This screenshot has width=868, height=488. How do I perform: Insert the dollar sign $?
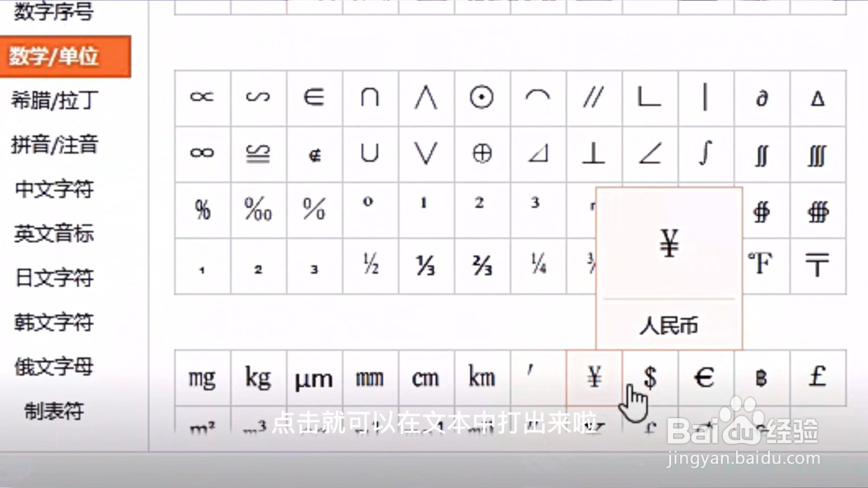(649, 378)
